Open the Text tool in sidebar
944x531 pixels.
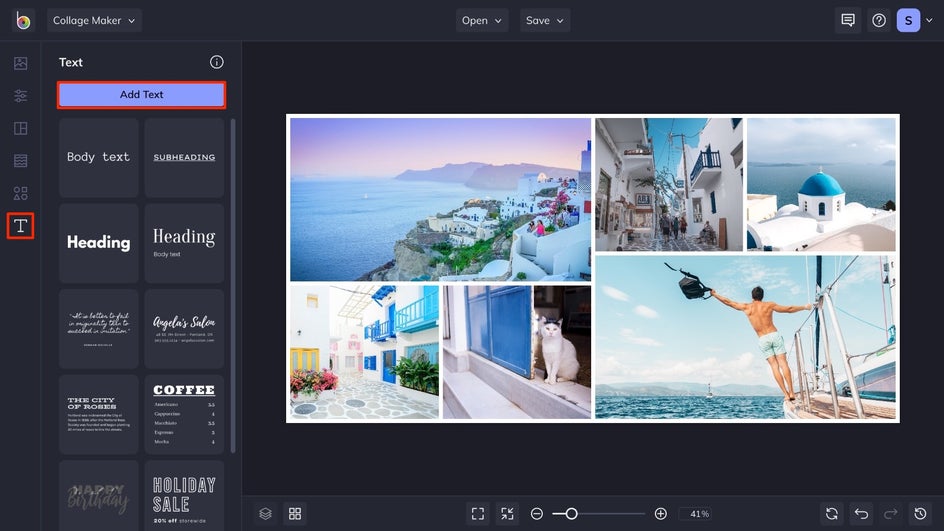(20, 226)
